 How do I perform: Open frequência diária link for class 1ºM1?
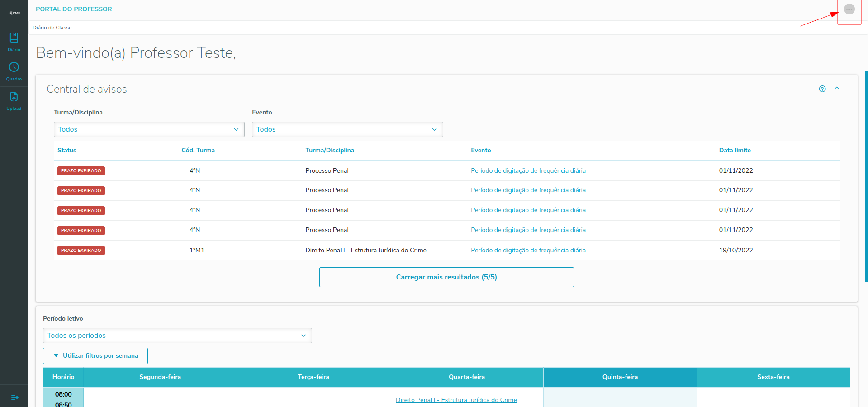(x=528, y=250)
